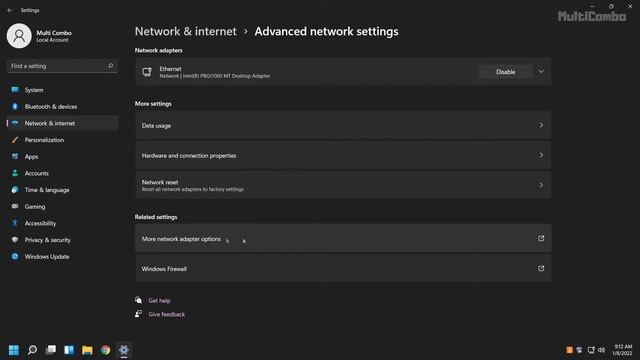Viewport: 640px width, 360px height.
Task: Click the Ethernet adapter icon
Action: click(147, 72)
